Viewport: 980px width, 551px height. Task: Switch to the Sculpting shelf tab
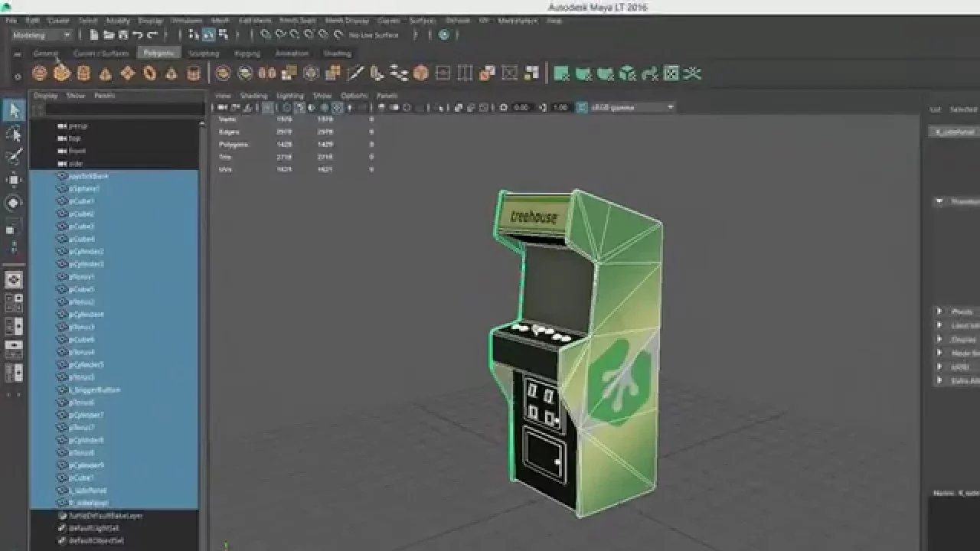(x=204, y=54)
